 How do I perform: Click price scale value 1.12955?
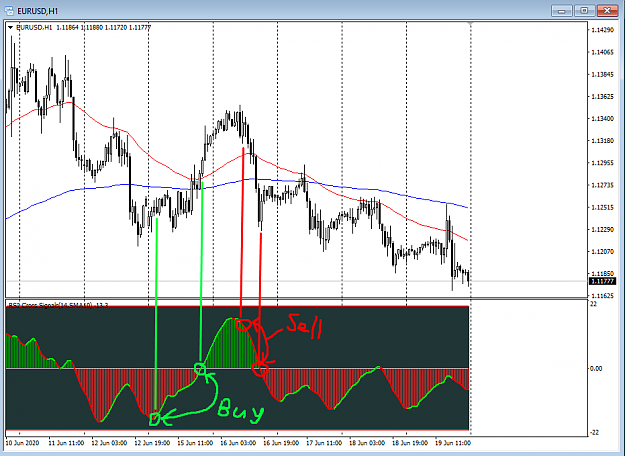click(x=603, y=163)
